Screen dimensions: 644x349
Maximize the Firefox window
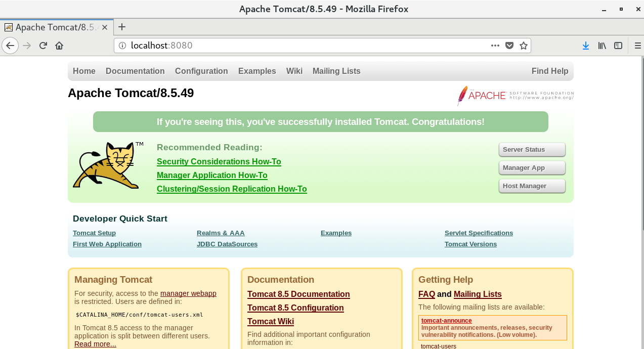[621, 9]
